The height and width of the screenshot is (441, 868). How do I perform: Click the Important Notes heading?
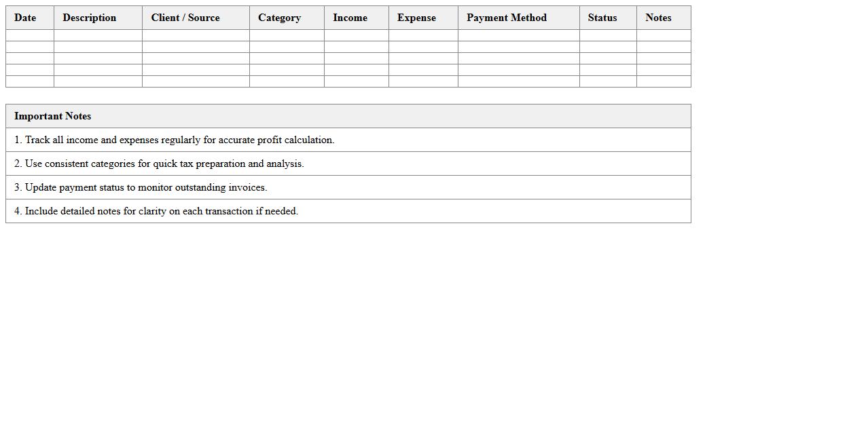53,116
